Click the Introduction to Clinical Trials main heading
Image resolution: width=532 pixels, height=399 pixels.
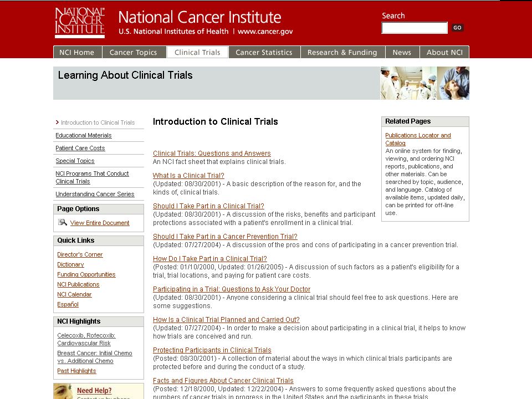[x=215, y=121]
